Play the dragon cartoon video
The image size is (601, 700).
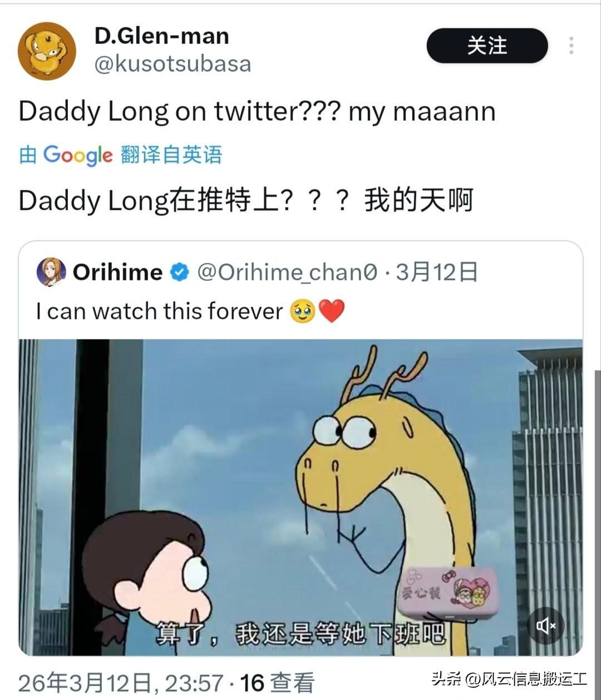coord(300,497)
